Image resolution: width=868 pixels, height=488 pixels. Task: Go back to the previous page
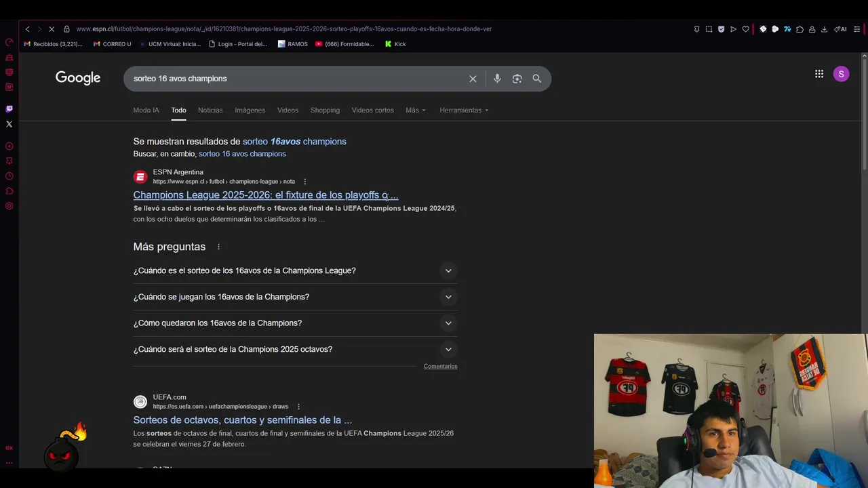(x=27, y=29)
